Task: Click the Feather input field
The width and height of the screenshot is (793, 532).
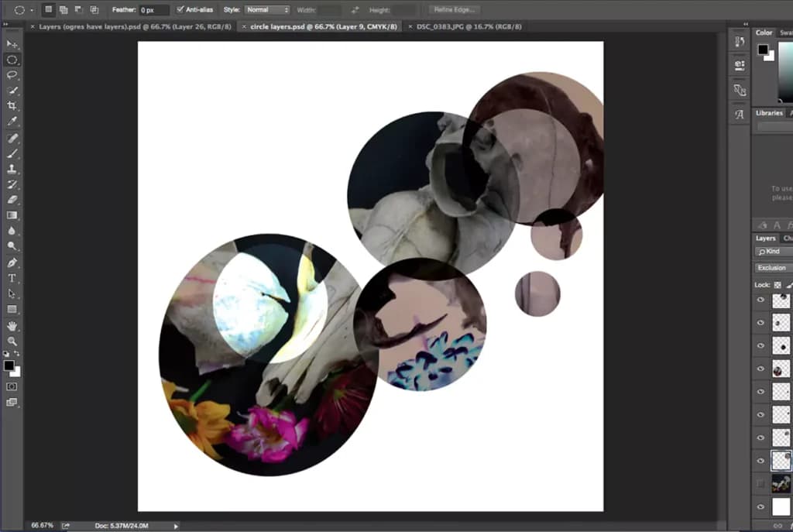Action: (154, 10)
